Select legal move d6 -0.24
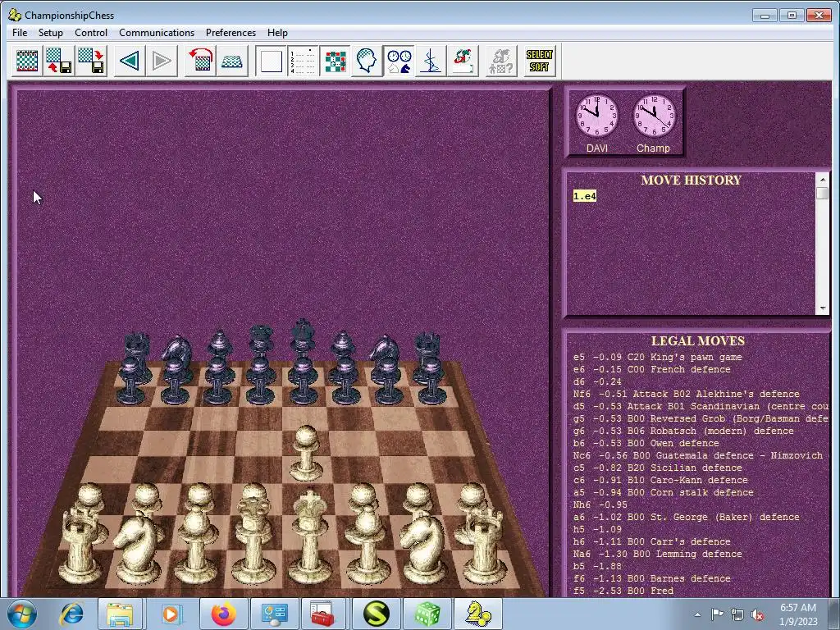Screen dimensions: 840x630 pyautogui.click(x=597, y=382)
